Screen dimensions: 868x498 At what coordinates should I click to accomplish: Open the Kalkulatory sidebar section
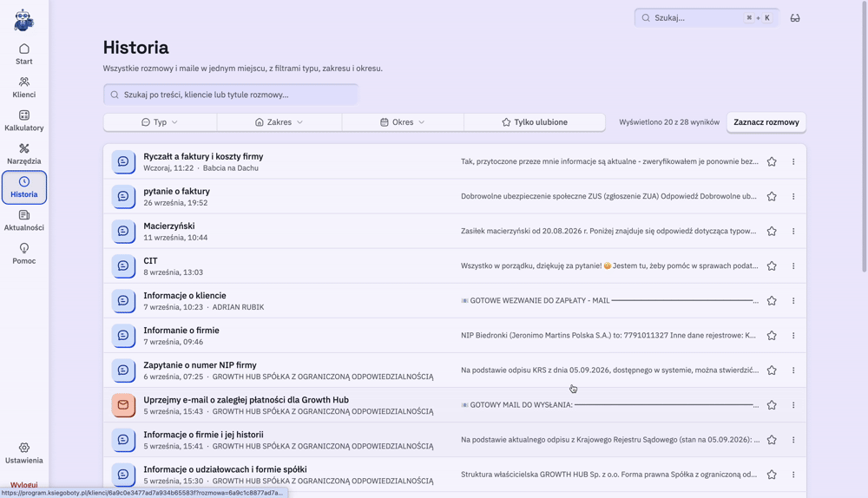click(x=23, y=121)
